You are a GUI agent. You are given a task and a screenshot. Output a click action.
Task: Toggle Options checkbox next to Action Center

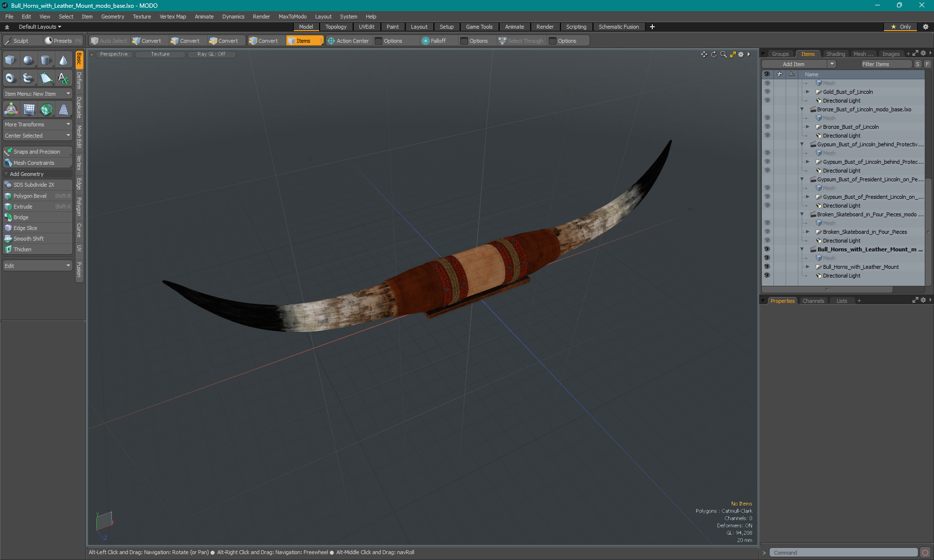tap(378, 41)
